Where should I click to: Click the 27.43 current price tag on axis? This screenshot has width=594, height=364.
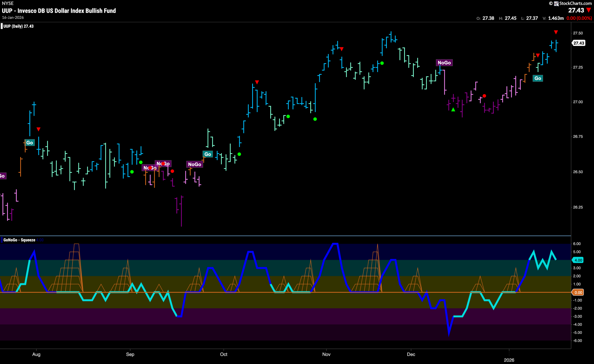click(579, 43)
